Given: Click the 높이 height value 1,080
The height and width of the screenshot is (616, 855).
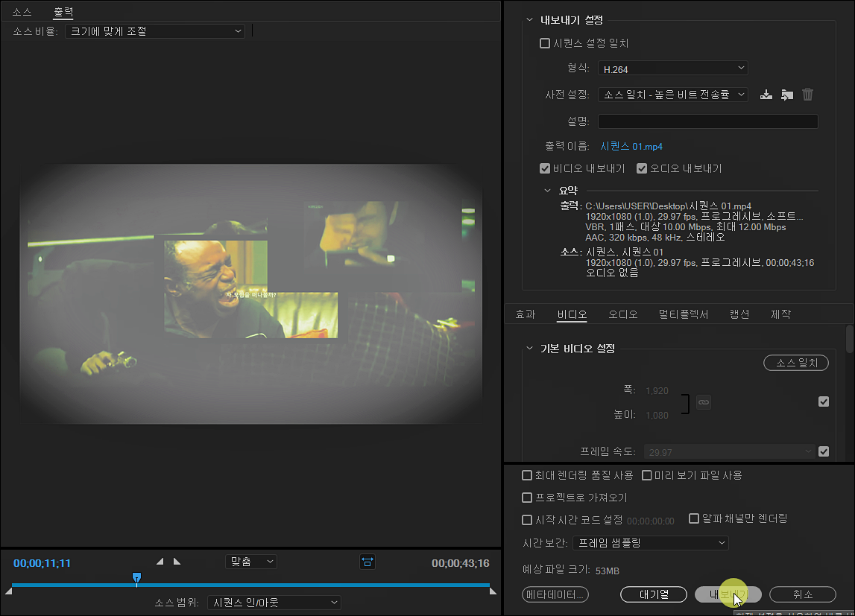Looking at the screenshot, I should [x=657, y=415].
